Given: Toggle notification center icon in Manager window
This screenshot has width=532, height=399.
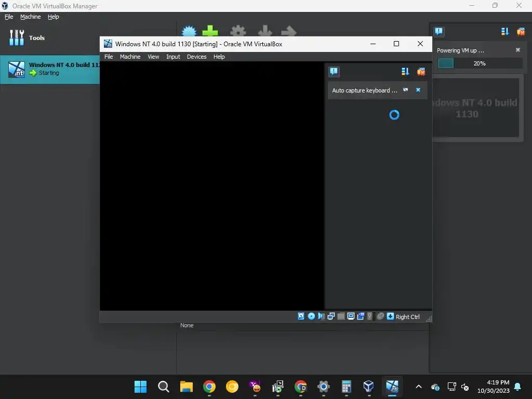Looking at the screenshot, I should pyautogui.click(x=438, y=32).
